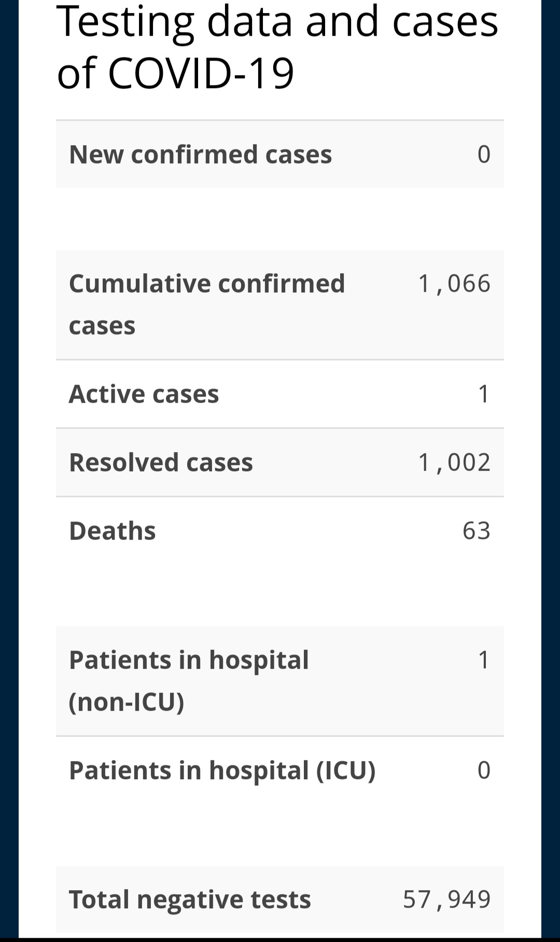560x942 pixels.
Task: Click the 1,066 cumulative cases value
Action: 454,284
